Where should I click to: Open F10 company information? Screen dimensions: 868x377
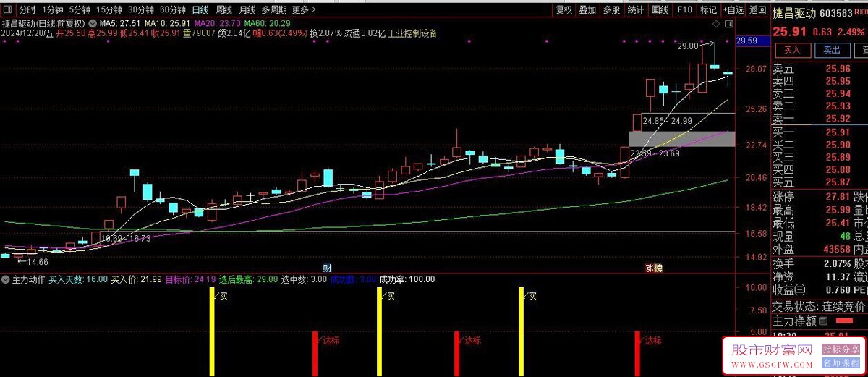point(684,10)
